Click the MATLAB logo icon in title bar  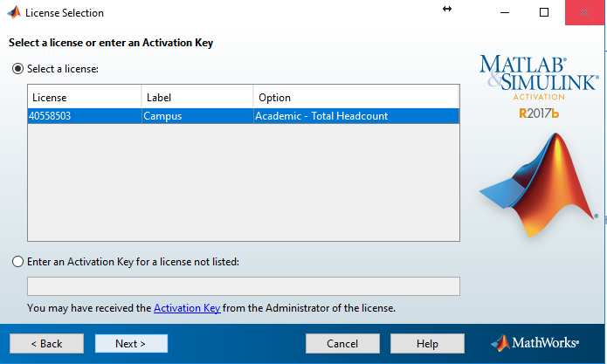14,12
